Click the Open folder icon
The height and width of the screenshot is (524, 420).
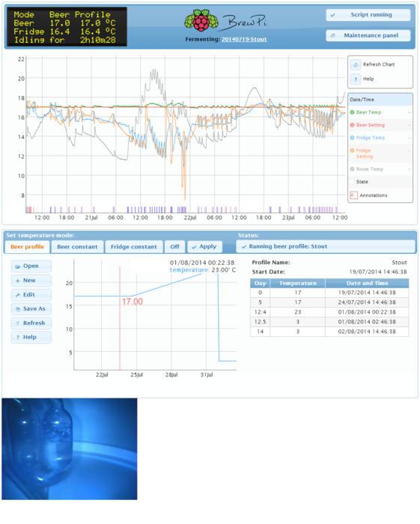17,266
